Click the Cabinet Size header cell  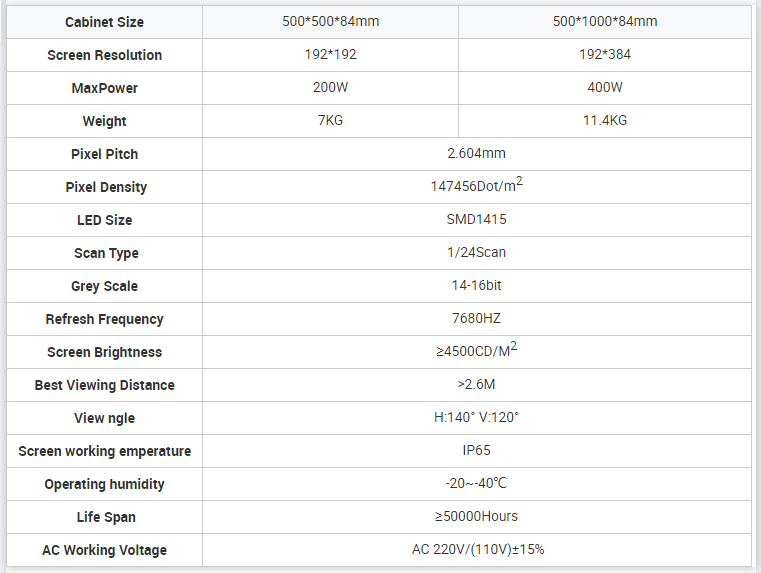[x=105, y=22]
